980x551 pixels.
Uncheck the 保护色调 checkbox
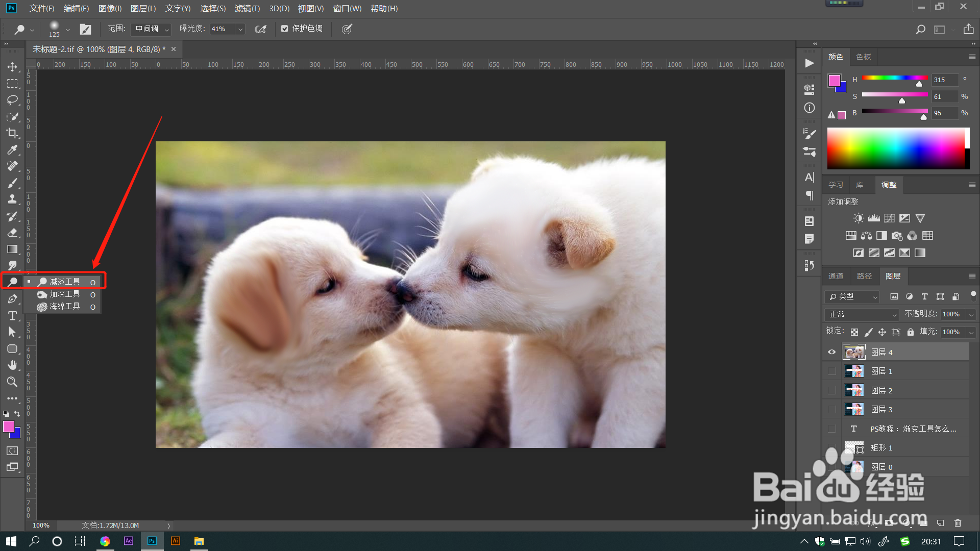tap(284, 29)
